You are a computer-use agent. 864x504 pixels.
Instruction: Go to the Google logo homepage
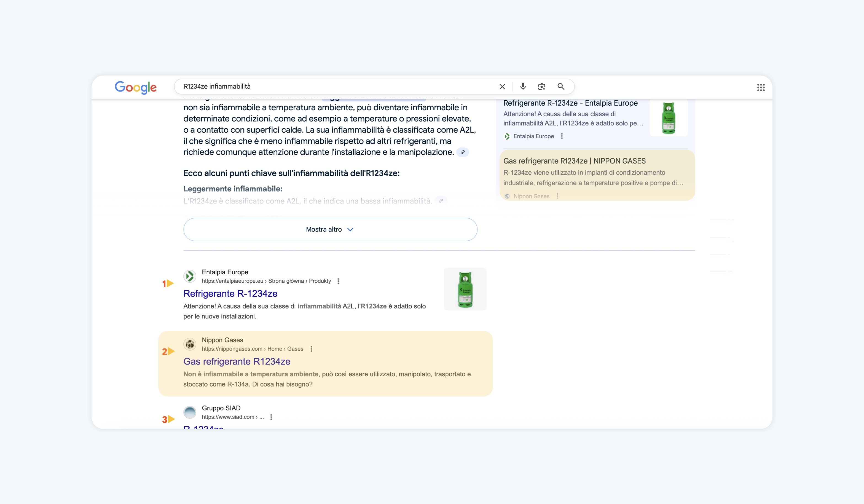pos(135,87)
